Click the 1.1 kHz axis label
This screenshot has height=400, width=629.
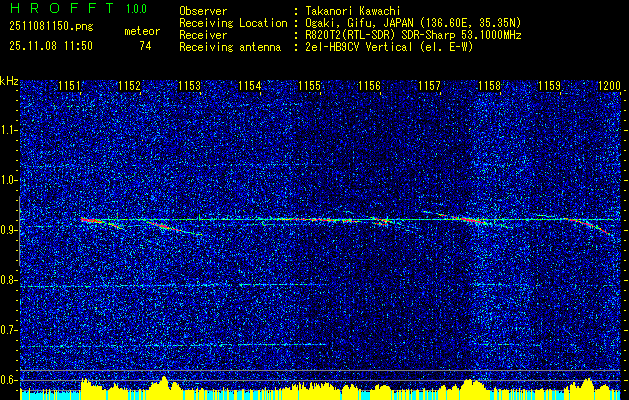click(9, 130)
